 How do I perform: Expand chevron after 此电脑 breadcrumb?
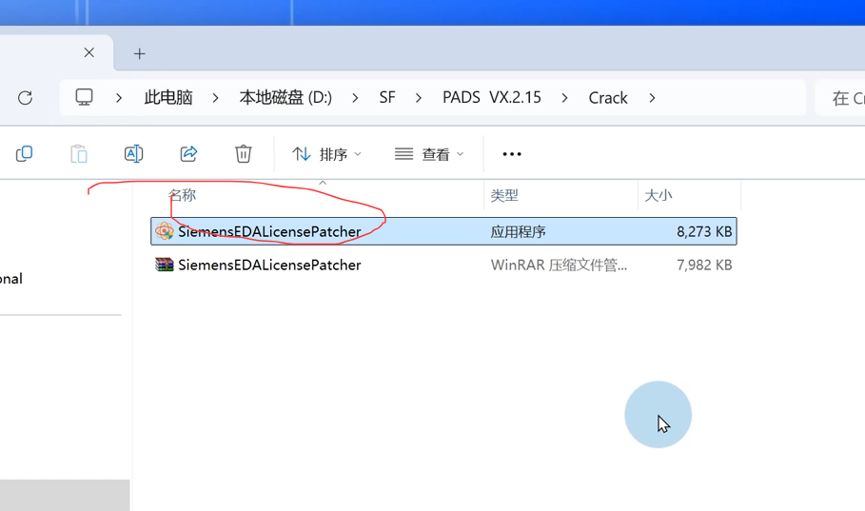tap(216, 98)
